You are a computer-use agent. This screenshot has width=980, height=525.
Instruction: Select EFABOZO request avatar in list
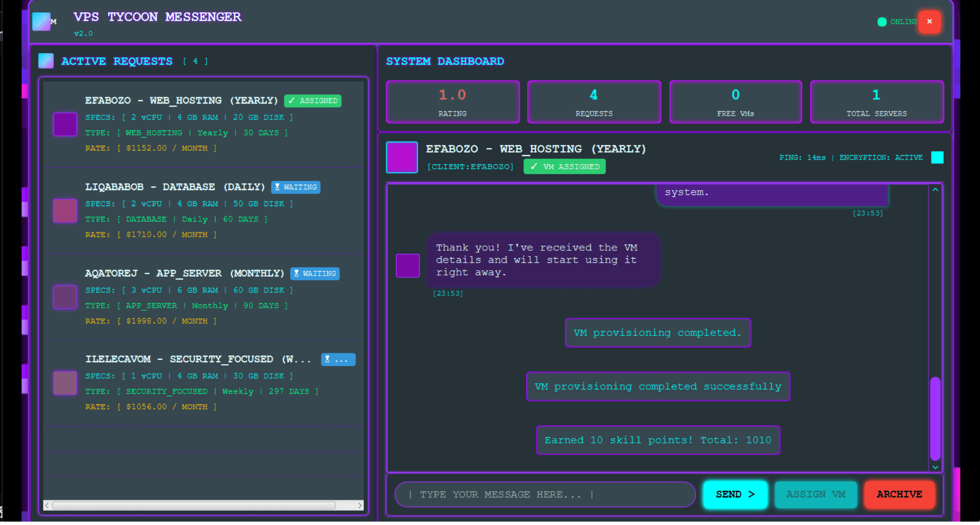[65, 124]
